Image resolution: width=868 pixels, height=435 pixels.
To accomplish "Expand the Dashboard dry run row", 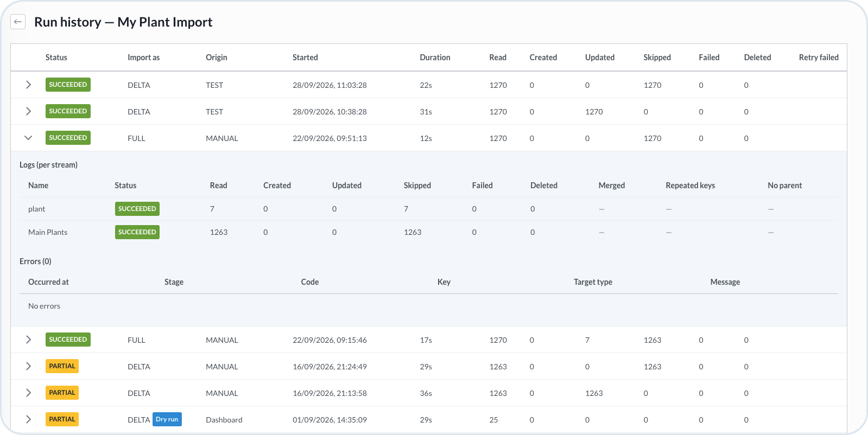I will pyautogui.click(x=28, y=419).
